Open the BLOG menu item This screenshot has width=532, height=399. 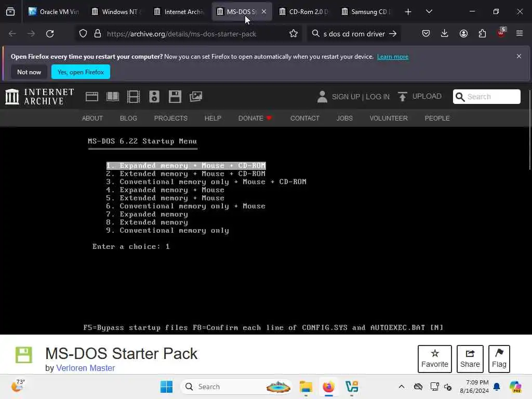point(128,118)
